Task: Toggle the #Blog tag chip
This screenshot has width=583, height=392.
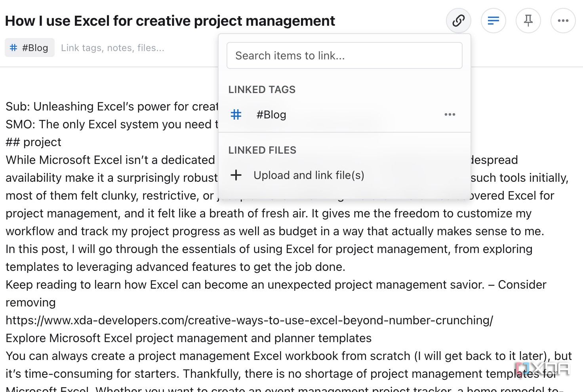Action: point(29,48)
